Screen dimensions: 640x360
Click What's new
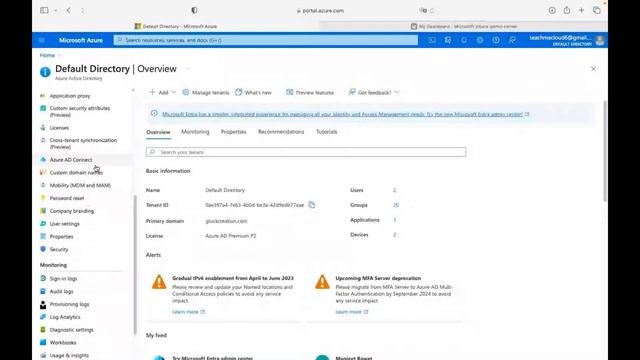(x=253, y=93)
